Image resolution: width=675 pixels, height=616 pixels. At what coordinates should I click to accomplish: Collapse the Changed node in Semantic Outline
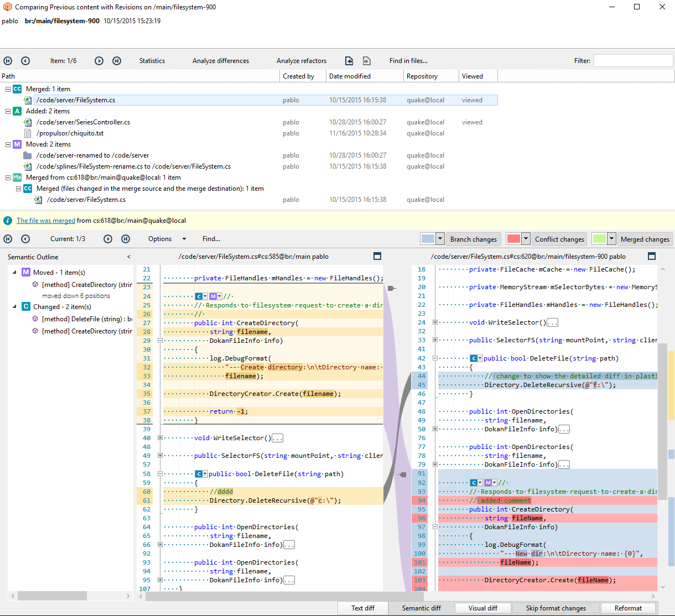pyautogui.click(x=15, y=306)
